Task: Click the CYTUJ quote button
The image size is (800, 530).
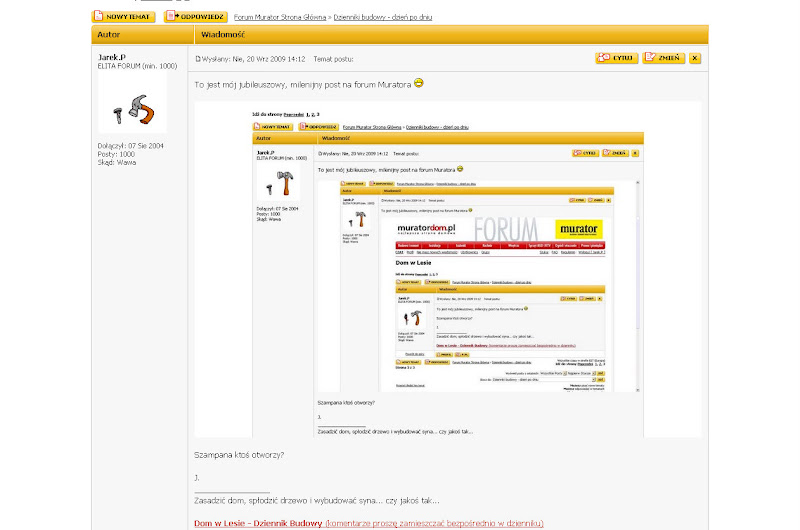Action: (x=616, y=58)
